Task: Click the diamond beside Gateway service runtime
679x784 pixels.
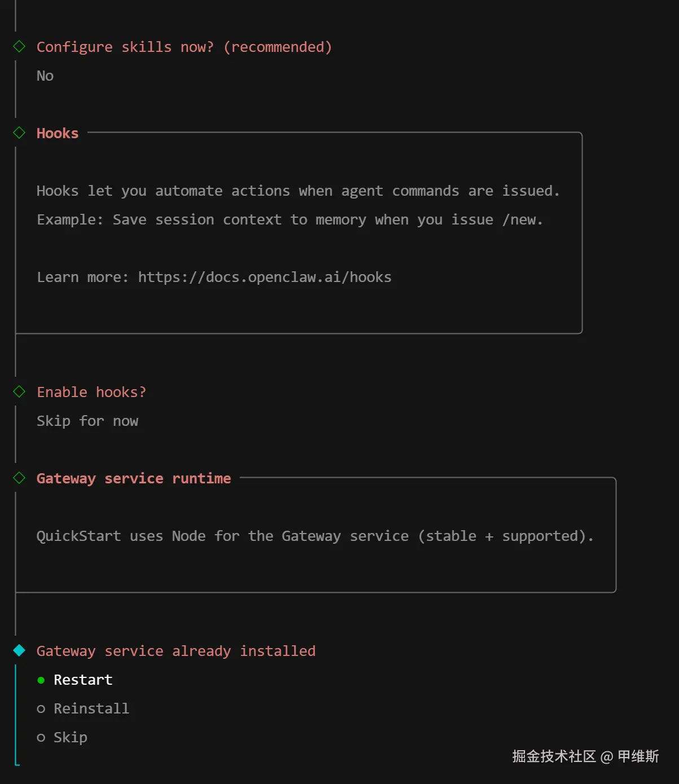Action: click(x=19, y=478)
